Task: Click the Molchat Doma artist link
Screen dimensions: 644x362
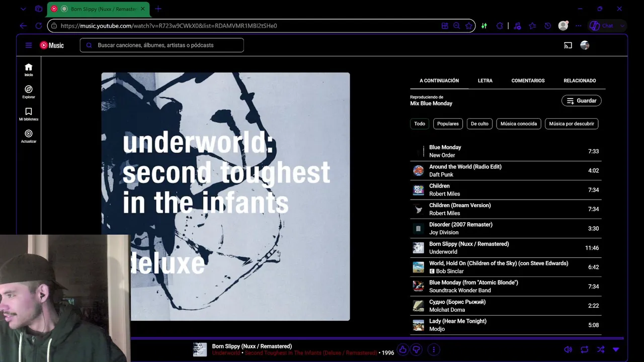Action: click(447, 310)
